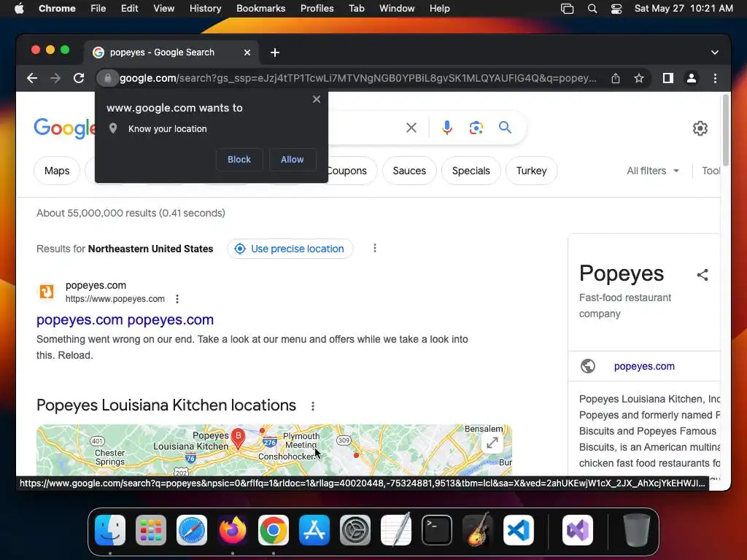Image resolution: width=747 pixels, height=560 pixels.
Task: Open the Chrome menu in the menu bar
Action: (x=57, y=9)
